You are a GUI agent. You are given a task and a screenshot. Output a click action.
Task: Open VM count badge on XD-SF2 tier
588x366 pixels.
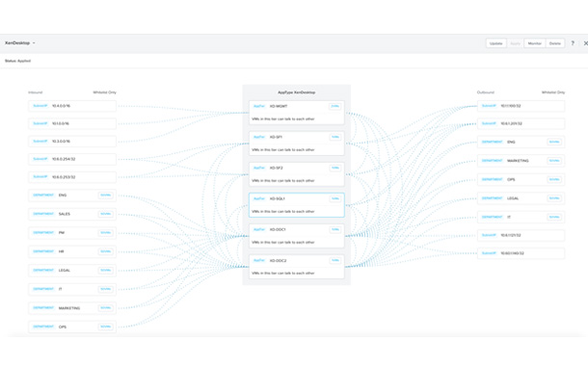pos(334,168)
